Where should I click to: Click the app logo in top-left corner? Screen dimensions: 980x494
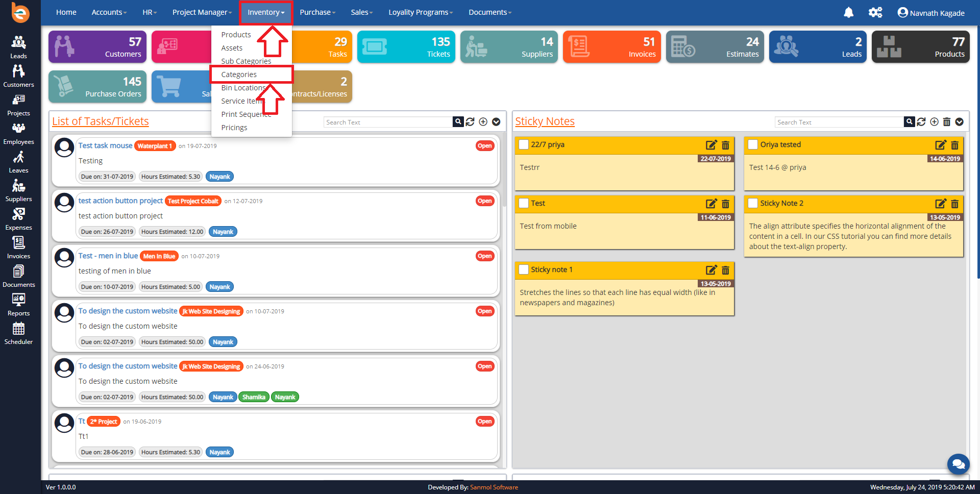(20, 13)
